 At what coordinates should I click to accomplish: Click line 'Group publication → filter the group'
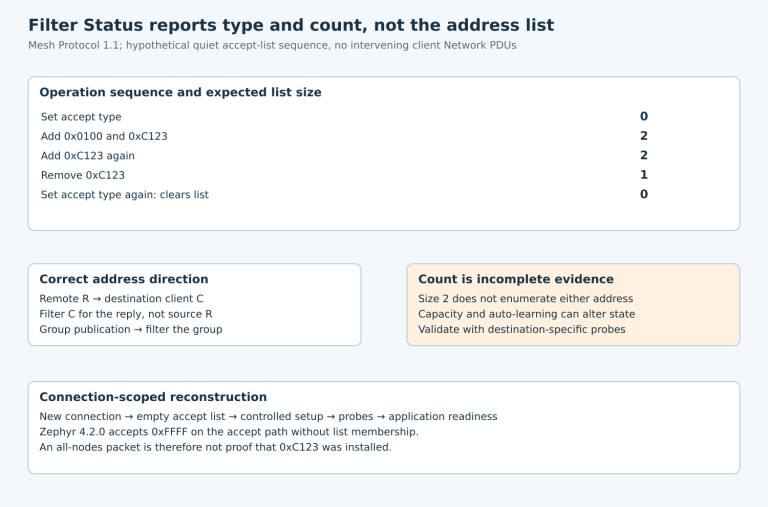pyautogui.click(x=131, y=330)
